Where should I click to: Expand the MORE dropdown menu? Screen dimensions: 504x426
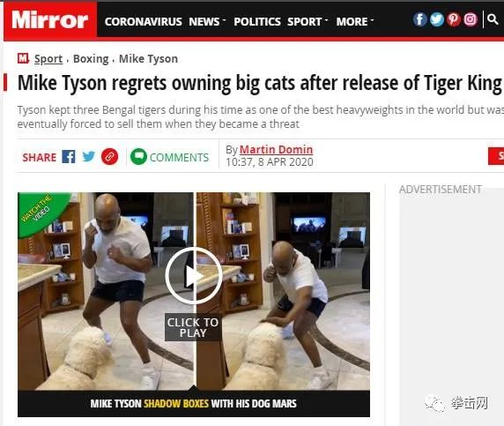pos(355,21)
